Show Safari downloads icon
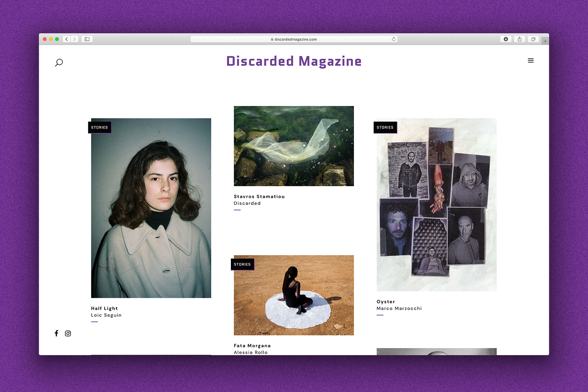 (506, 39)
